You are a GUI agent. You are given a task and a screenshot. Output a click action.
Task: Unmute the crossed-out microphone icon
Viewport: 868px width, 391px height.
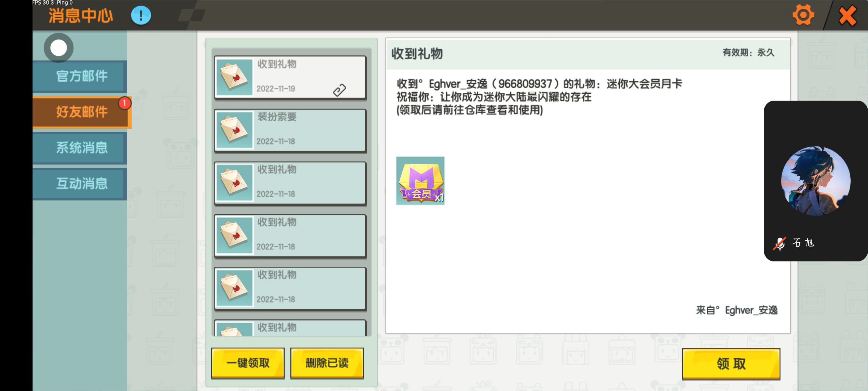click(x=780, y=243)
